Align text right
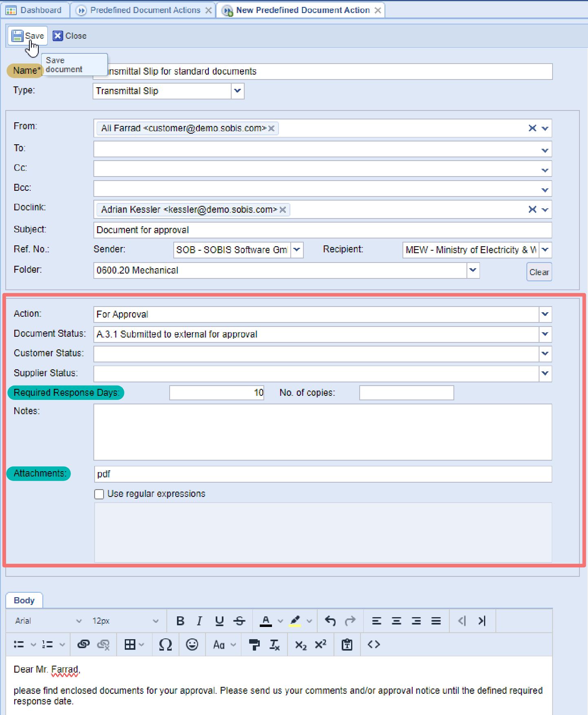 (x=416, y=621)
